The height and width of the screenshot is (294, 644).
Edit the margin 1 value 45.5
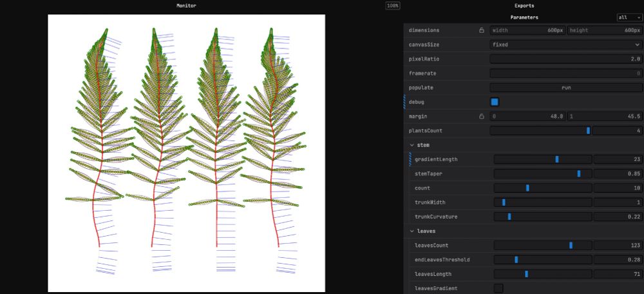[x=605, y=116]
